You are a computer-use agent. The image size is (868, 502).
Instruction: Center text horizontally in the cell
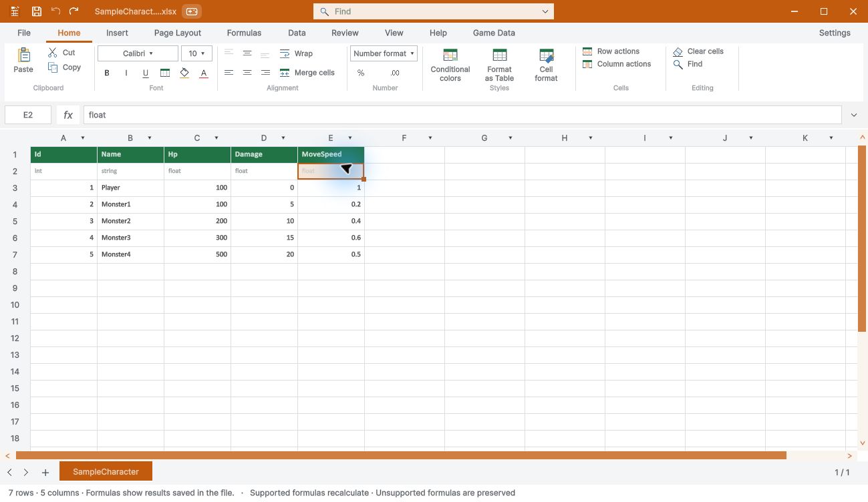(x=247, y=73)
